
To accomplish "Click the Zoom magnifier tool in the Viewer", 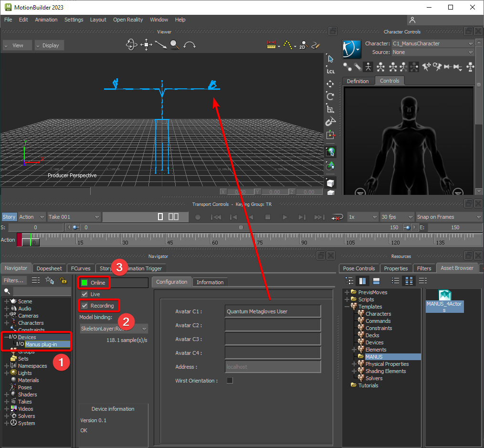I will pos(174,45).
